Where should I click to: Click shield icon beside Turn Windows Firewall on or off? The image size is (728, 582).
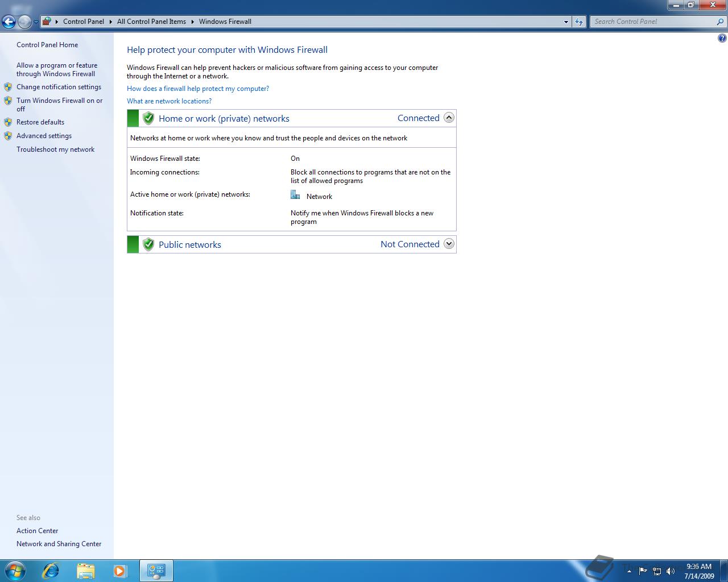click(x=8, y=101)
